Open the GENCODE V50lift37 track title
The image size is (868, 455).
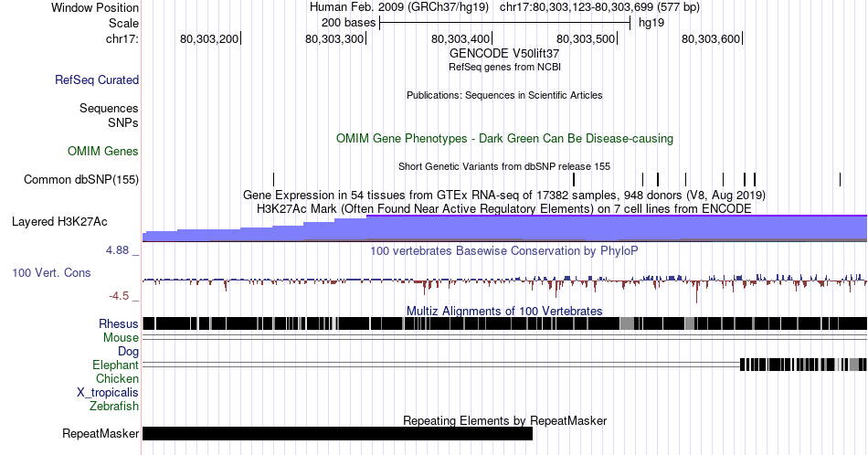[x=504, y=54]
